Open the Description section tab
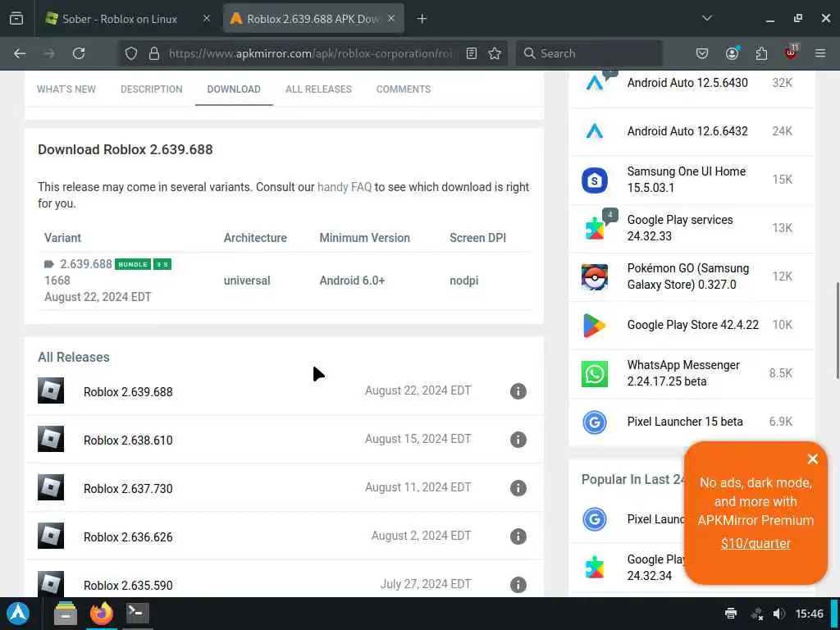This screenshot has width=840, height=630. coord(152,89)
